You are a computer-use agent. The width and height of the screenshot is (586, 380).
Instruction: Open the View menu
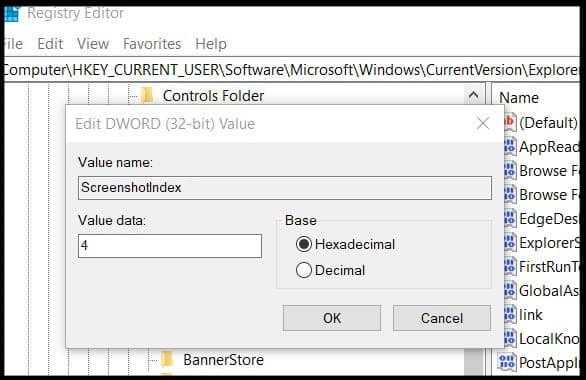(93, 44)
